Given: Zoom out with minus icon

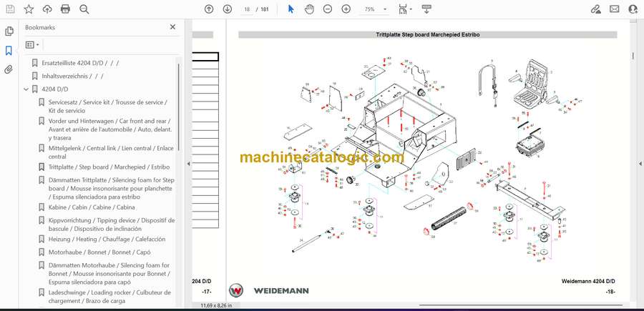Looking at the screenshot, I should [327, 9].
